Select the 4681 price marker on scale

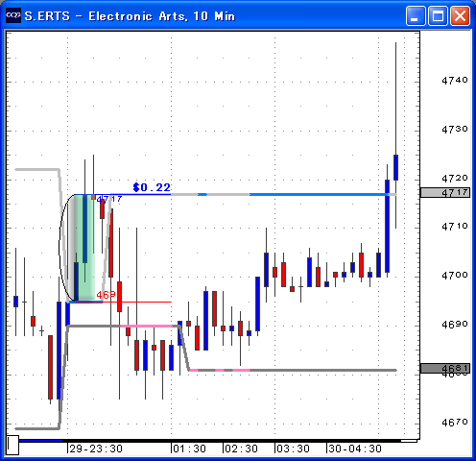[445, 369]
